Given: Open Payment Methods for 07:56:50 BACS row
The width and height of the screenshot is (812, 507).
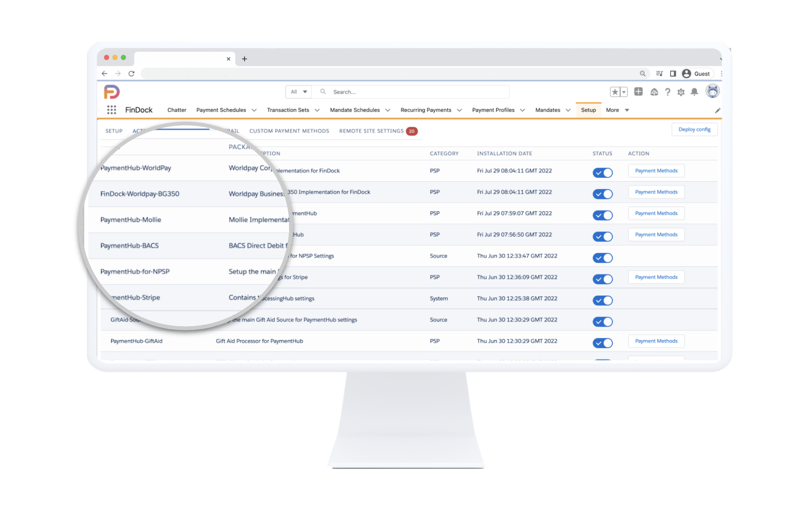Looking at the screenshot, I should [656, 235].
